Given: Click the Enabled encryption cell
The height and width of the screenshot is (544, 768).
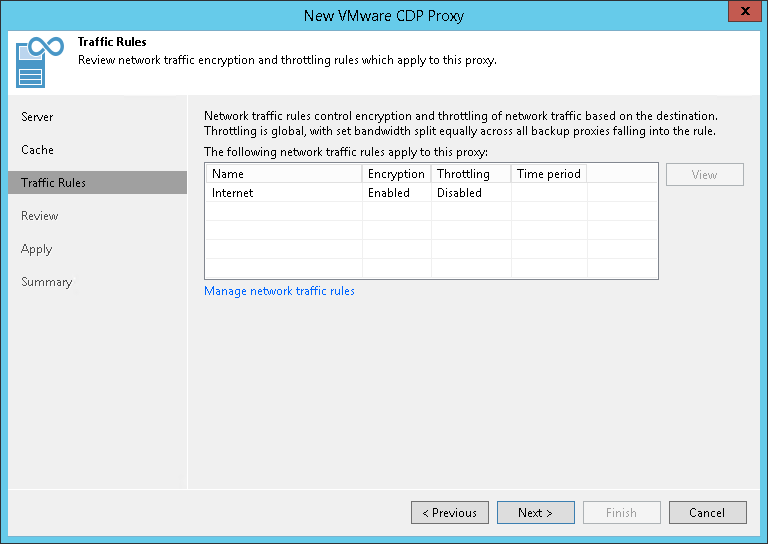Looking at the screenshot, I should [x=389, y=193].
